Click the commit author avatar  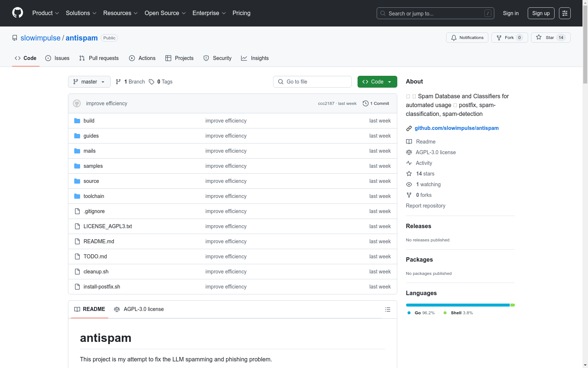(x=77, y=103)
